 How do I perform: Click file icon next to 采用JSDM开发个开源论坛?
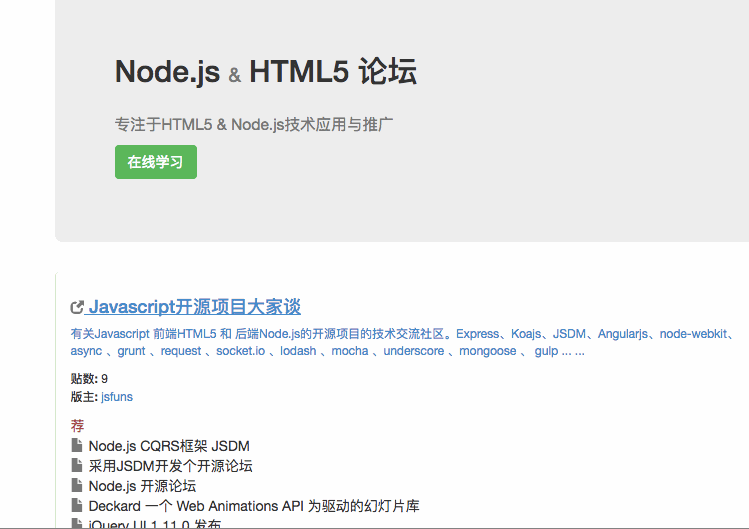pyautogui.click(x=76, y=465)
